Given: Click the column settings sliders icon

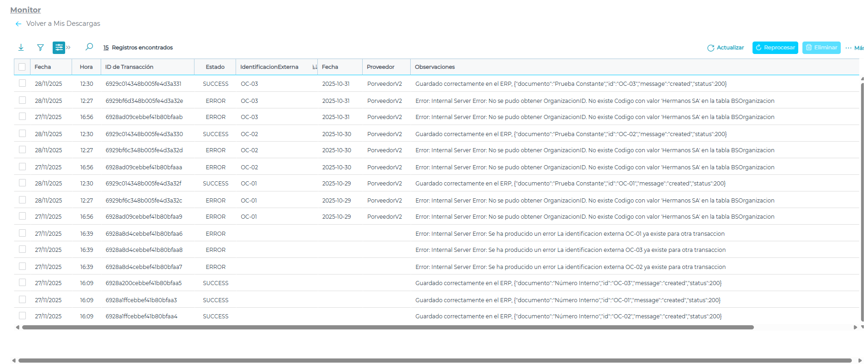Looking at the screenshot, I should tap(59, 48).
